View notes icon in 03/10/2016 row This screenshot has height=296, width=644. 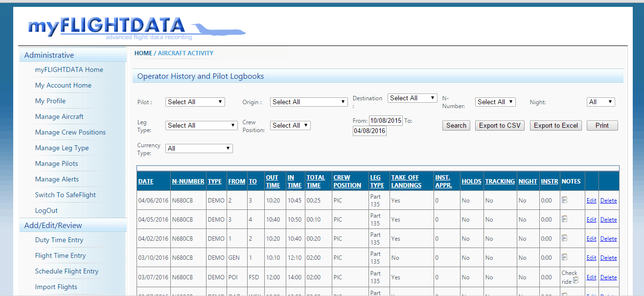click(564, 257)
